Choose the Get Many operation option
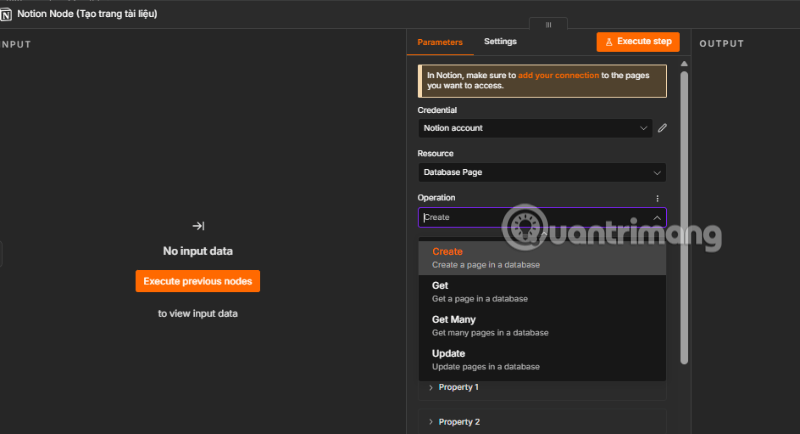The width and height of the screenshot is (800, 434). coord(542,326)
